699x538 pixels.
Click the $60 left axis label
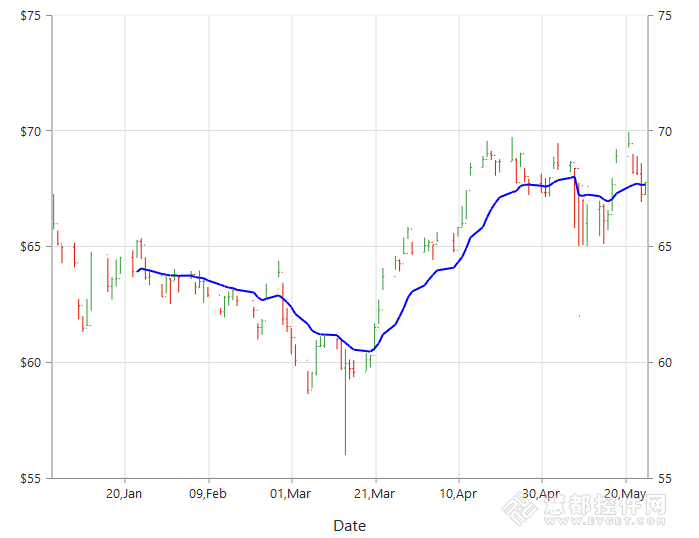point(30,362)
